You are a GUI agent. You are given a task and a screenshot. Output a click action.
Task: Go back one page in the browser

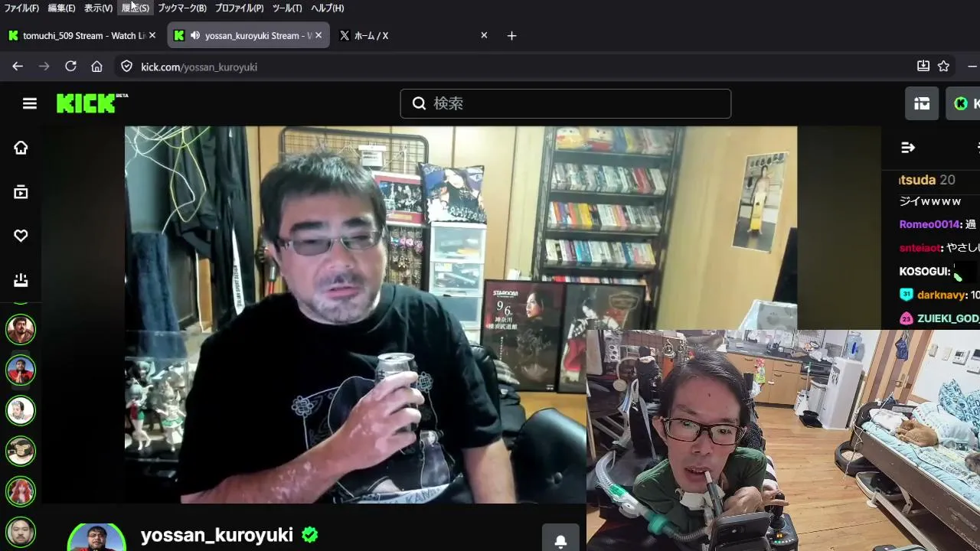(x=18, y=67)
